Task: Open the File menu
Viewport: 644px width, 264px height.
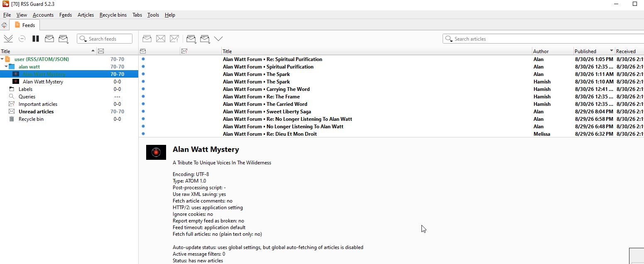Action: tap(7, 15)
